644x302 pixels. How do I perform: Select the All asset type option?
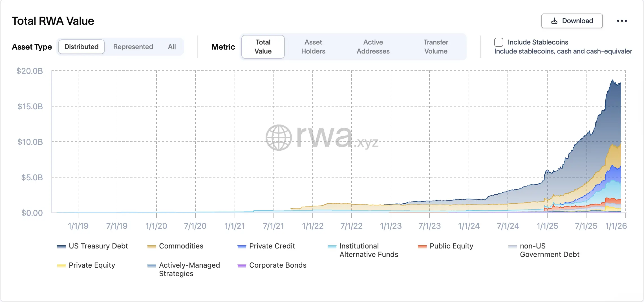[172, 47]
